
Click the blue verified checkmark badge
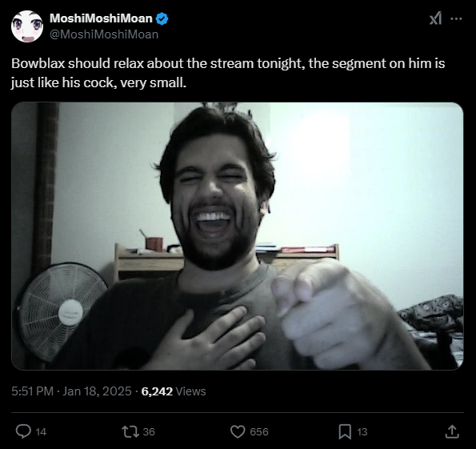click(x=162, y=18)
